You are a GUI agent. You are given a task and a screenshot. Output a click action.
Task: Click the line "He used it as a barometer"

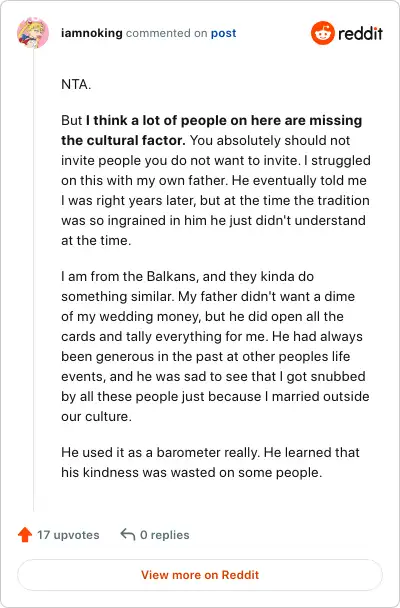click(210, 453)
